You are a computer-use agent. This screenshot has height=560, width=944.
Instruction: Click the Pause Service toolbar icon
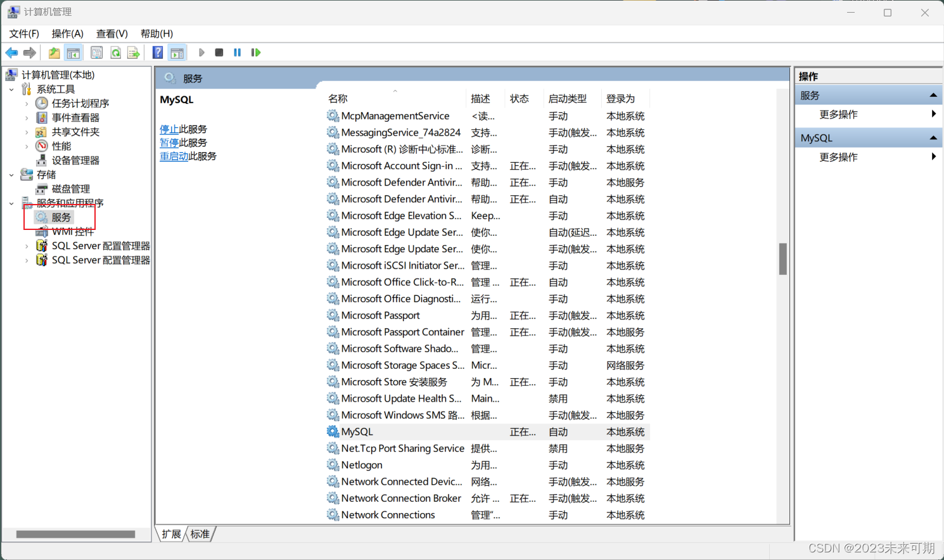tap(237, 53)
